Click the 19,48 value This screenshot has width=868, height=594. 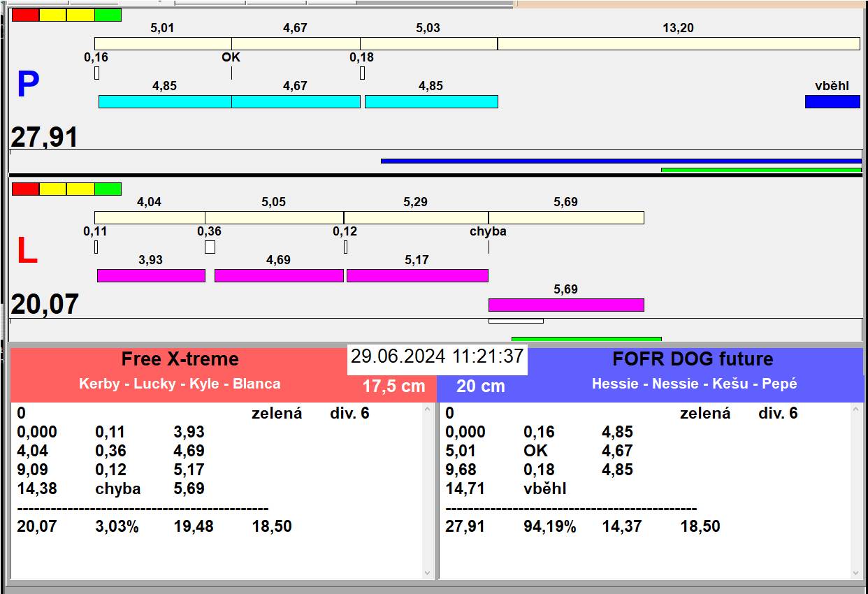tap(194, 526)
